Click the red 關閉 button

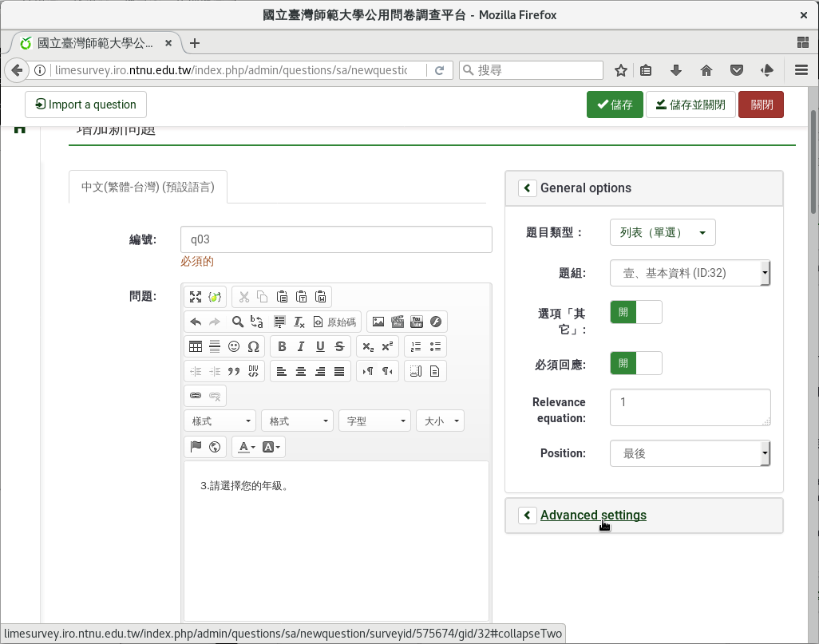(761, 105)
